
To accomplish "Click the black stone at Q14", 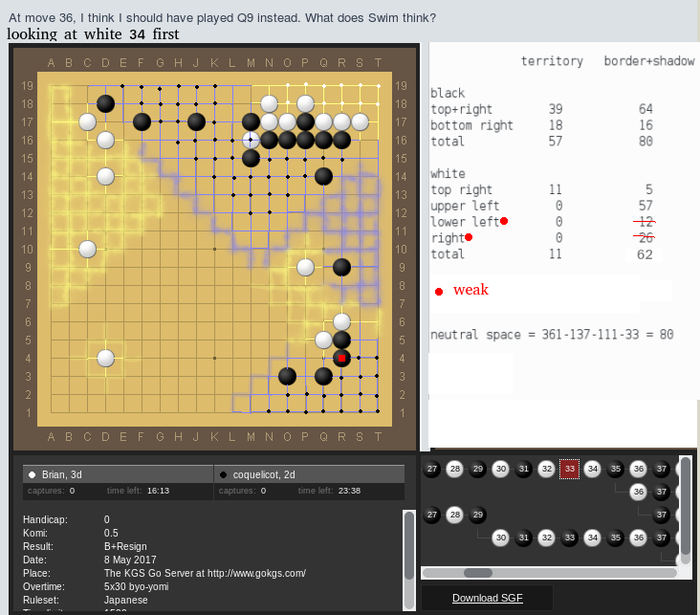I will pyautogui.click(x=323, y=176).
